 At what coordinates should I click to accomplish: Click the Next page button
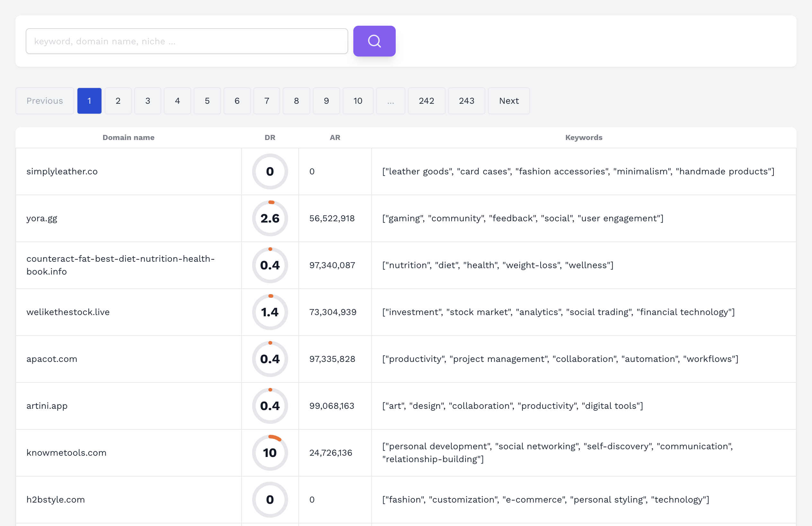509,101
